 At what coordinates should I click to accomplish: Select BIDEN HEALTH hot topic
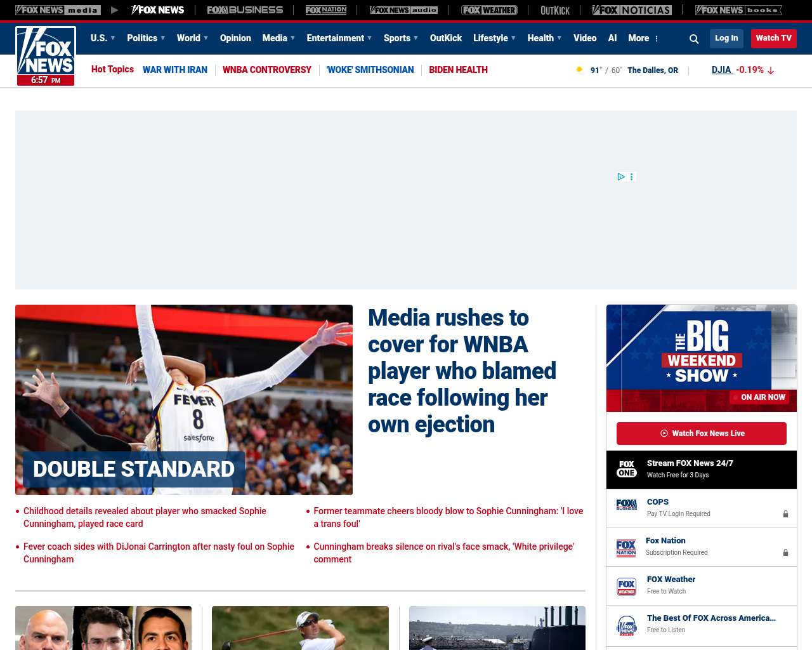[459, 70]
